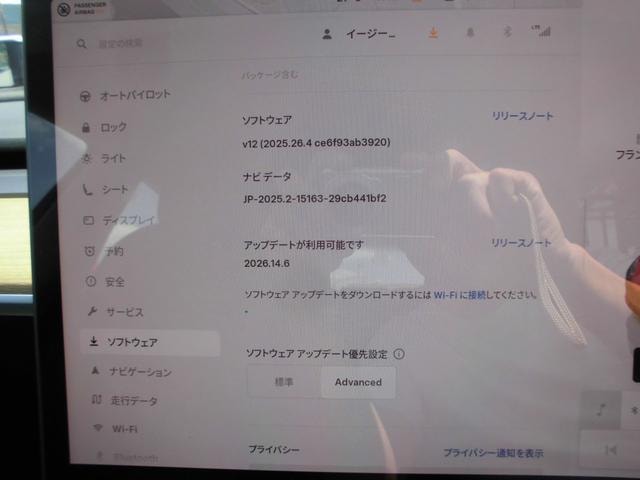
Task: Click the display icon beside ディスプレイ
Action: tap(89, 220)
